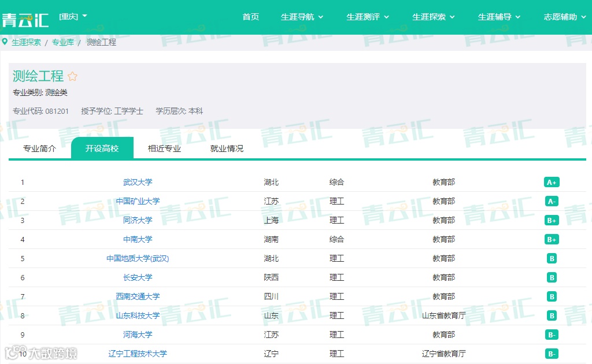Click the B- badge in 河海大学 row

coord(552,335)
